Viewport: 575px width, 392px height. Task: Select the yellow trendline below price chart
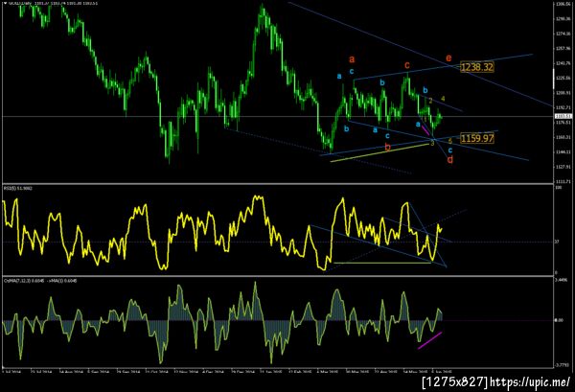point(379,152)
